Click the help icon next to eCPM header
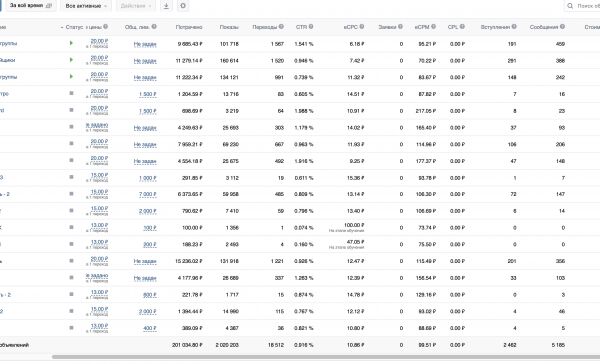The height and width of the screenshot is (364, 600). point(434,26)
